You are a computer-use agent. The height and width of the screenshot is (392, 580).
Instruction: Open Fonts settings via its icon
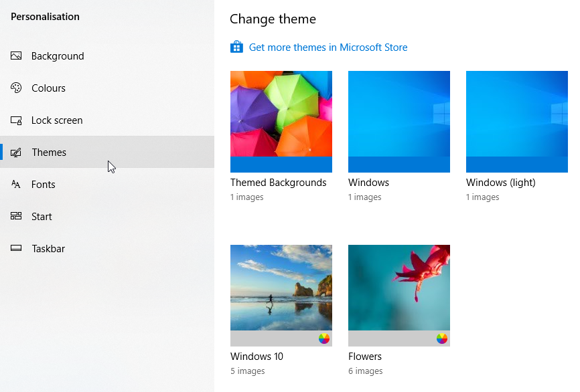coord(15,185)
